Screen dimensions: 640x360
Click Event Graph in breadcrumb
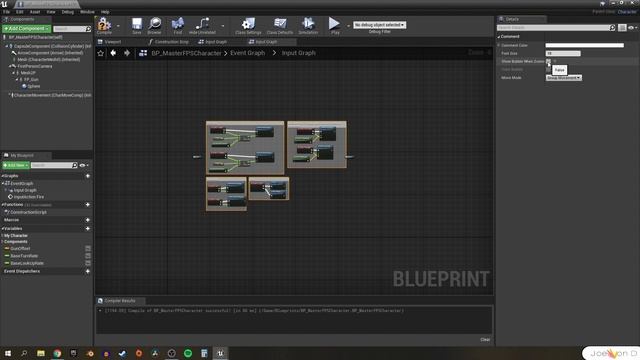[247, 53]
